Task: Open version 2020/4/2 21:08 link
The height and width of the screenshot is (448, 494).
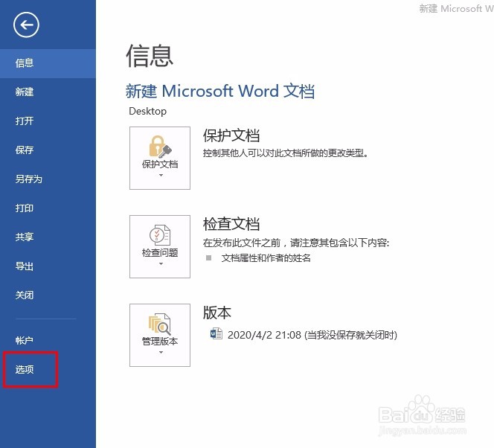Action: [x=312, y=335]
